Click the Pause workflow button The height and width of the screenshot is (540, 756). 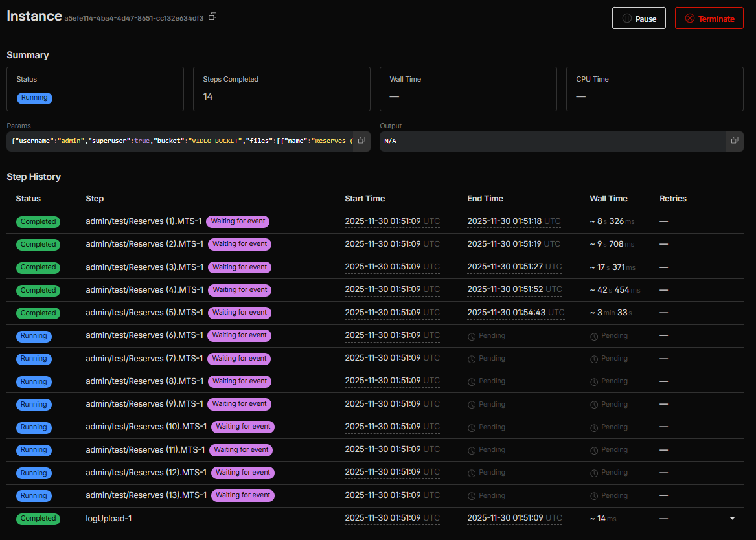(639, 19)
